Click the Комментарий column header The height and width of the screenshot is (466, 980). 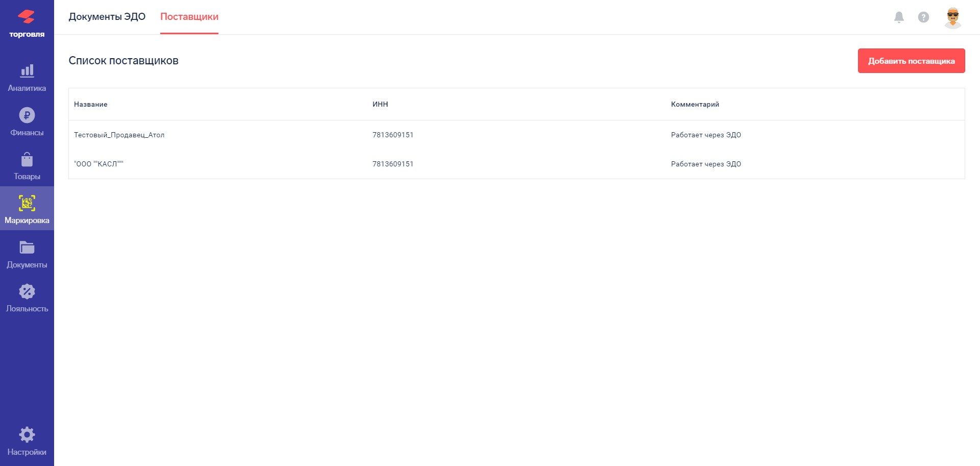(695, 105)
